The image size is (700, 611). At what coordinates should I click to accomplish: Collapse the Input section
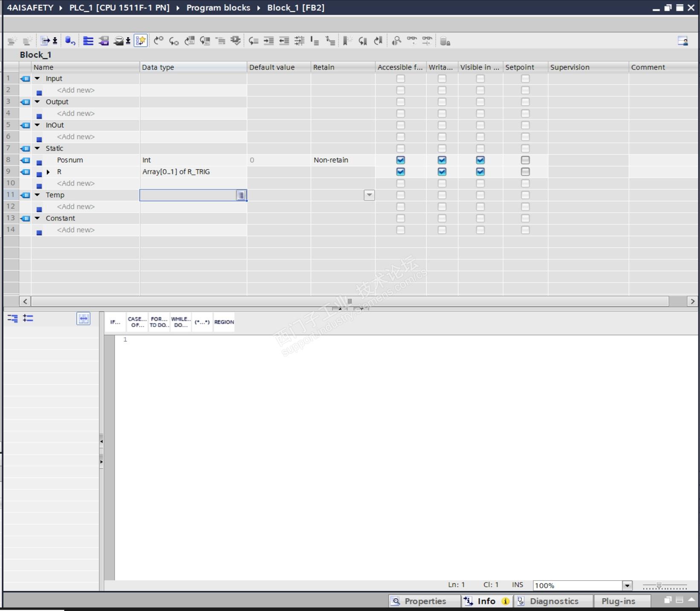37,78
